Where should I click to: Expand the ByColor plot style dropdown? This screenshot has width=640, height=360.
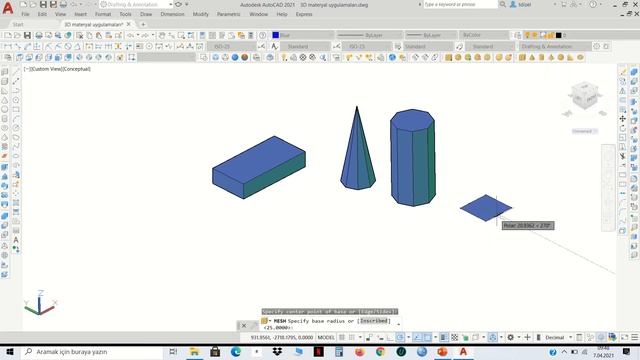(x=507, y=36)
